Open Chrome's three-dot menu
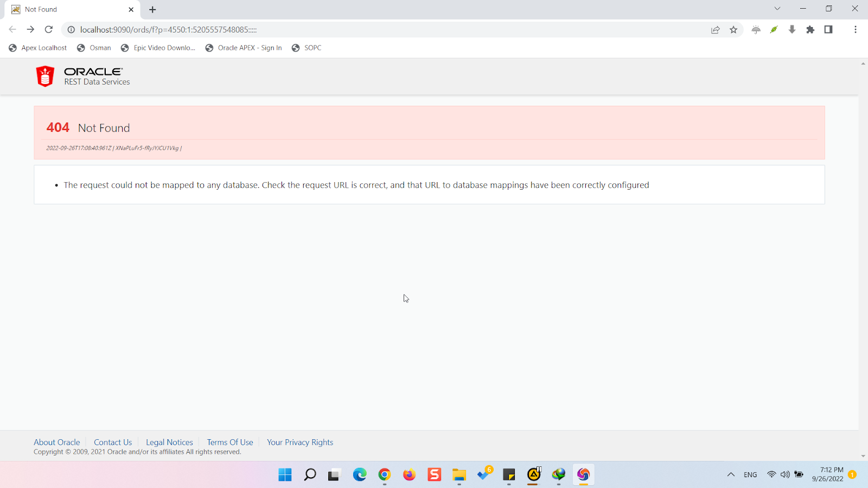 [856, 30]
